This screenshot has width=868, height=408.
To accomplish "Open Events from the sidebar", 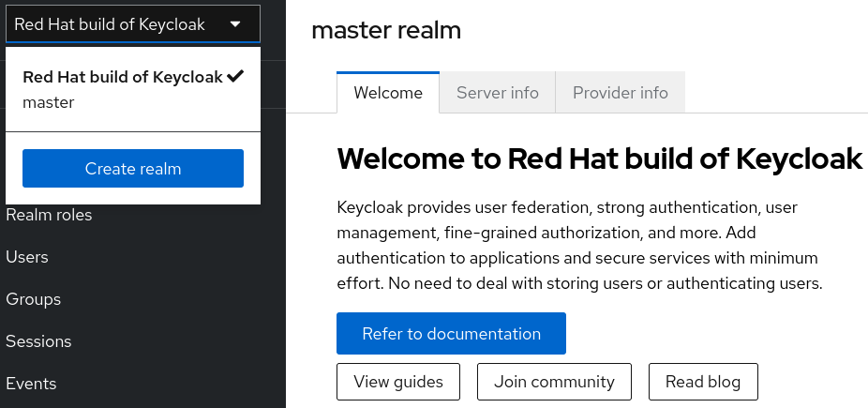I will coord(31,384).
